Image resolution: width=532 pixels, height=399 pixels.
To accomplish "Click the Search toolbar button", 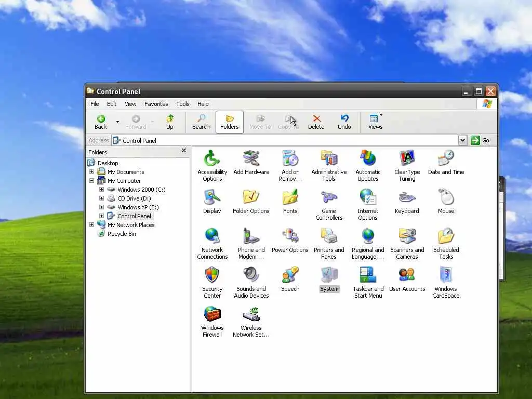I will 201,122.
